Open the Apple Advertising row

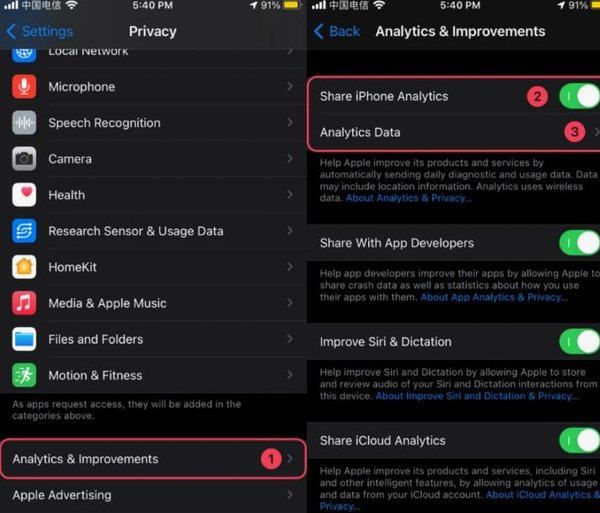(x=153, y=495)
